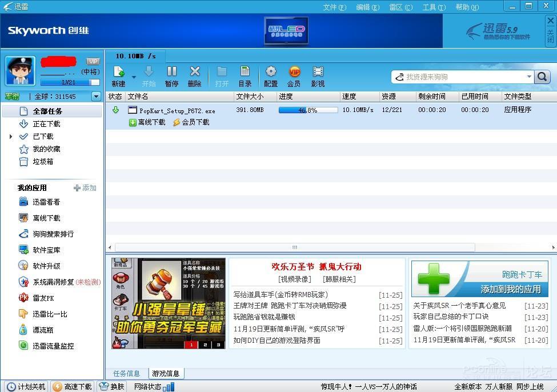
Task: Close the top advertisement with 关闭
Action: tap(550, 31)
